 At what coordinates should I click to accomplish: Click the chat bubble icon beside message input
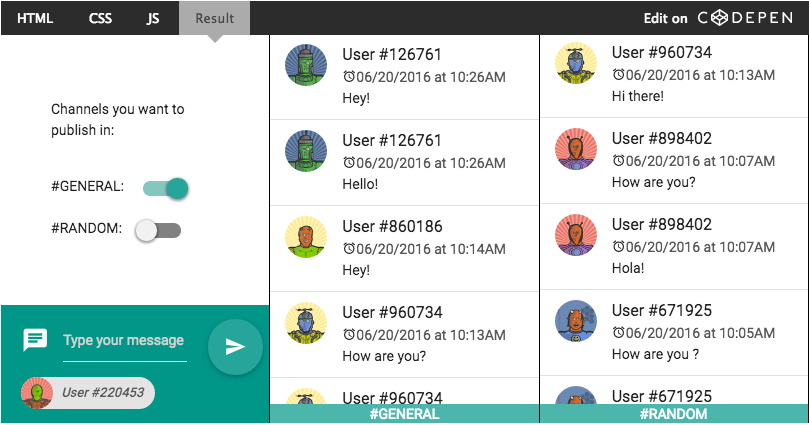point(35,341)
